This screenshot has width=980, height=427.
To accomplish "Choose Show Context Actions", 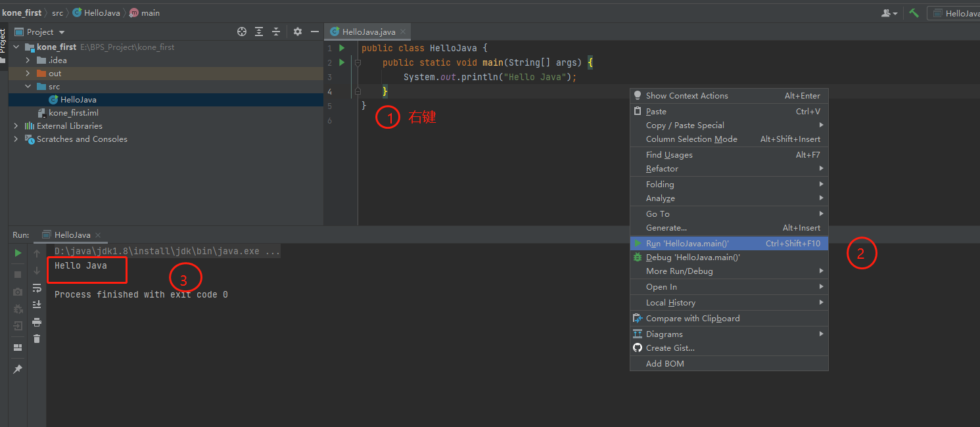I will pos(729,96).
